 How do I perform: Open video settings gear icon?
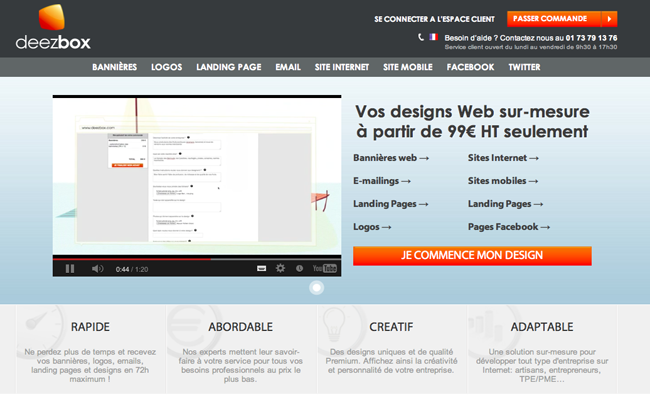(x=280, y=269)
